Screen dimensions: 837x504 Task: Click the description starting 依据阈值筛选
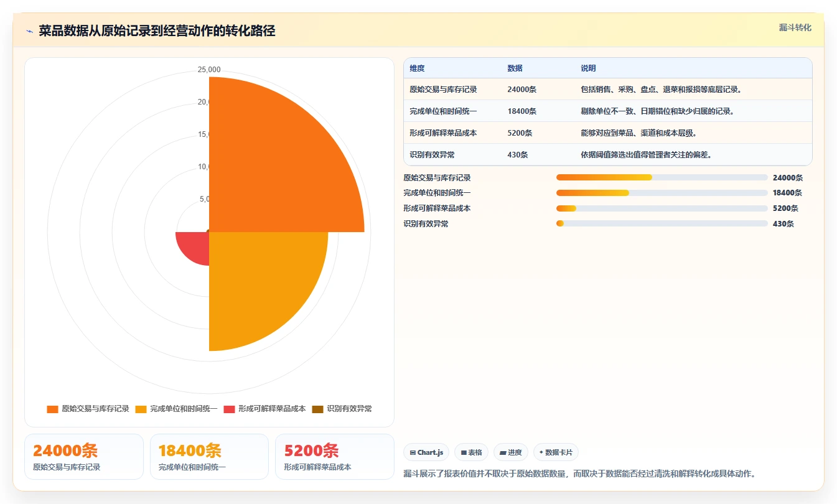tap(646, 155)
